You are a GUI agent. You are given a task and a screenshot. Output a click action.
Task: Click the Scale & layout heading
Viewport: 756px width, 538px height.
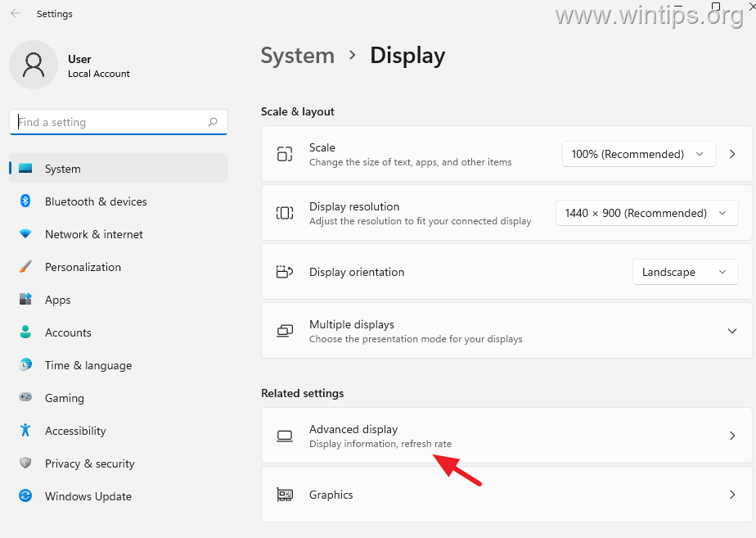point(298,111)
